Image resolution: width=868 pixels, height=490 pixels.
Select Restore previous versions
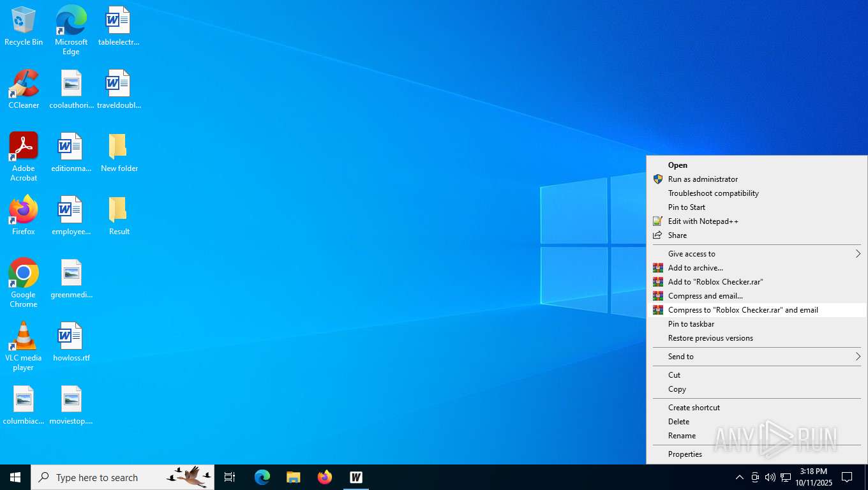756,338
